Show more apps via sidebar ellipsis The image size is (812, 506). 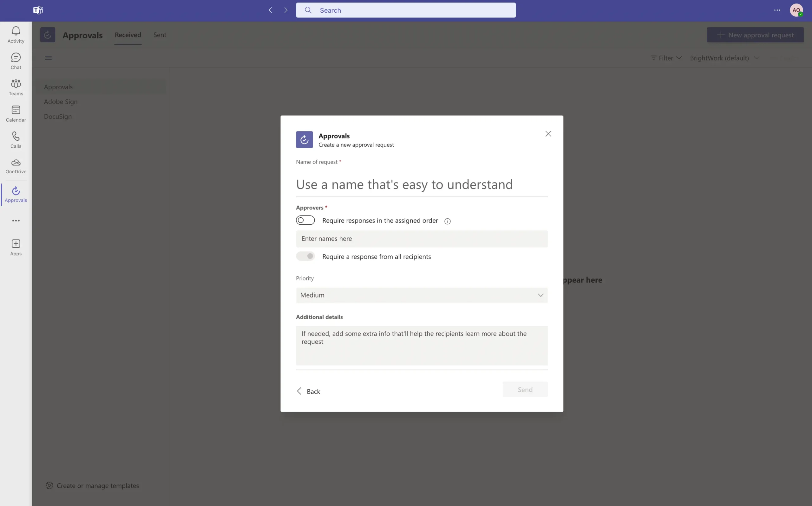(16, 221)
